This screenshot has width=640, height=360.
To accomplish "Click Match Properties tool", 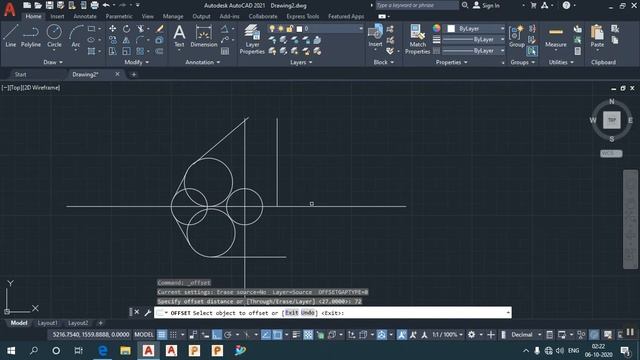I will click(x=417, y=39).
